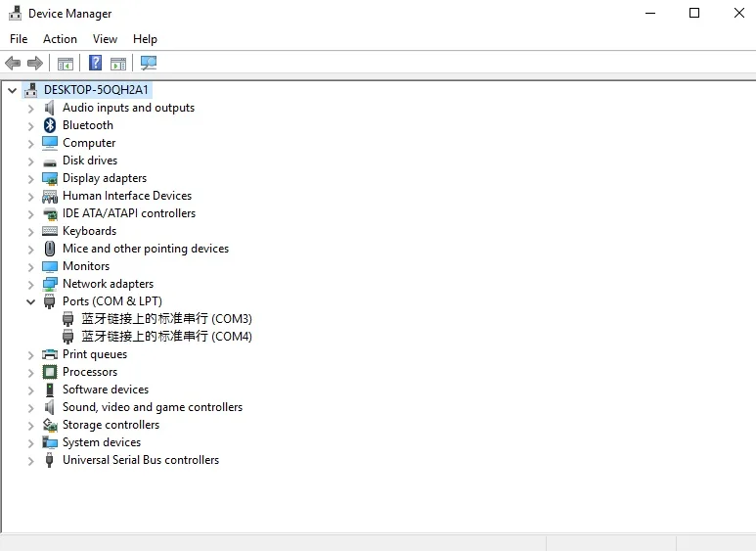This screenshot has width=756, height=551.
Task: Click the Processors chip icon
Action: [x=50, y=372]
